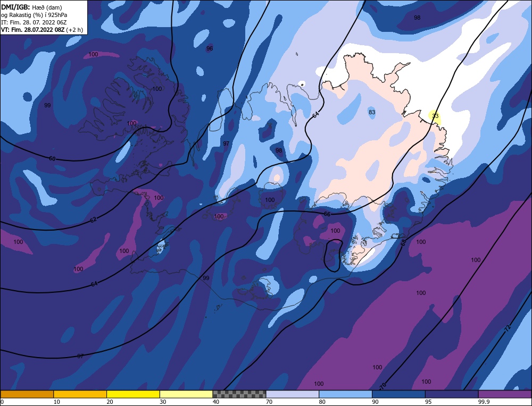Image resolution: width=532 pixels, height=406 pixels.
Task: Click the 96 value near top center
Action: (x=210, y=48)
